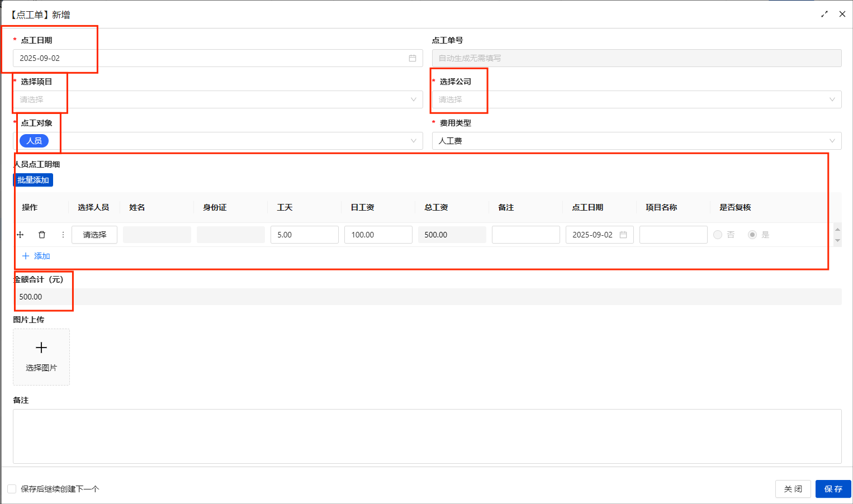Open the 选择公司 dropdown
The image size is (853, 504).
pos(637,99)
